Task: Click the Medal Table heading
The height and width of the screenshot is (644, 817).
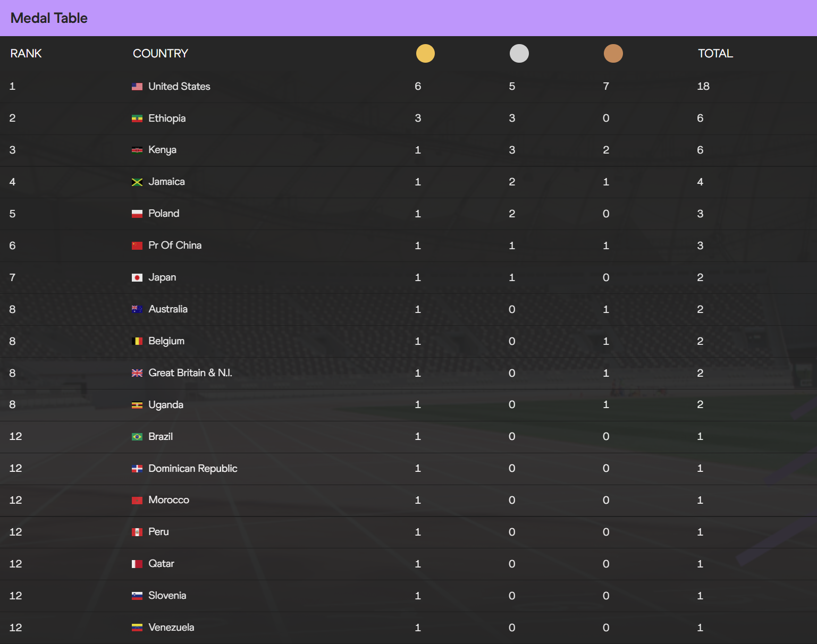Action: pyautogui.click(x=49, y=18)
